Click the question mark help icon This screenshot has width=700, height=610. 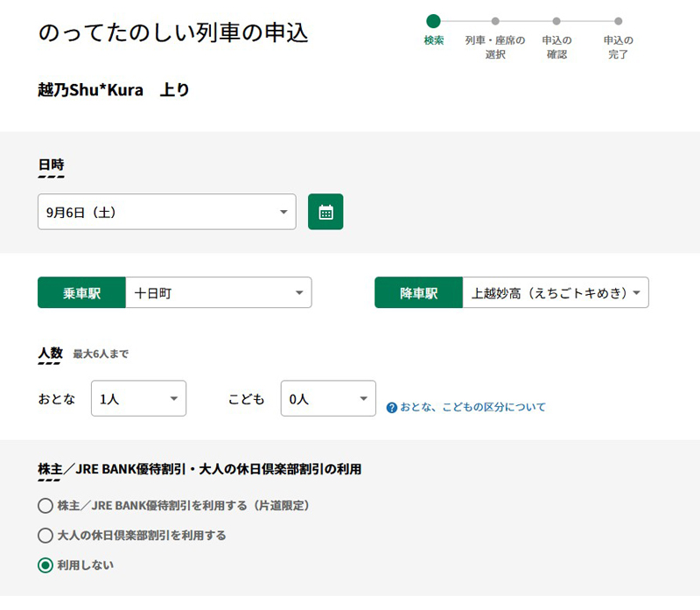(392, 408)
